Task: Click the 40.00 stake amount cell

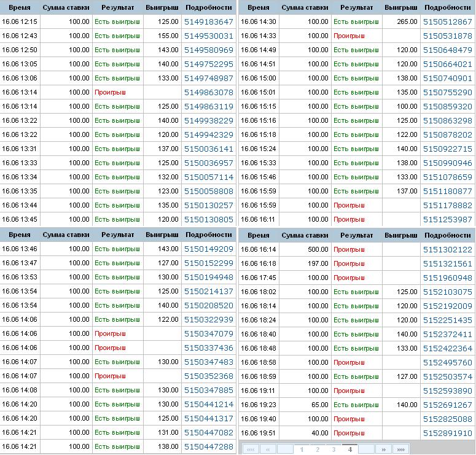Action: pyautogui.click(x=305, y=433)
